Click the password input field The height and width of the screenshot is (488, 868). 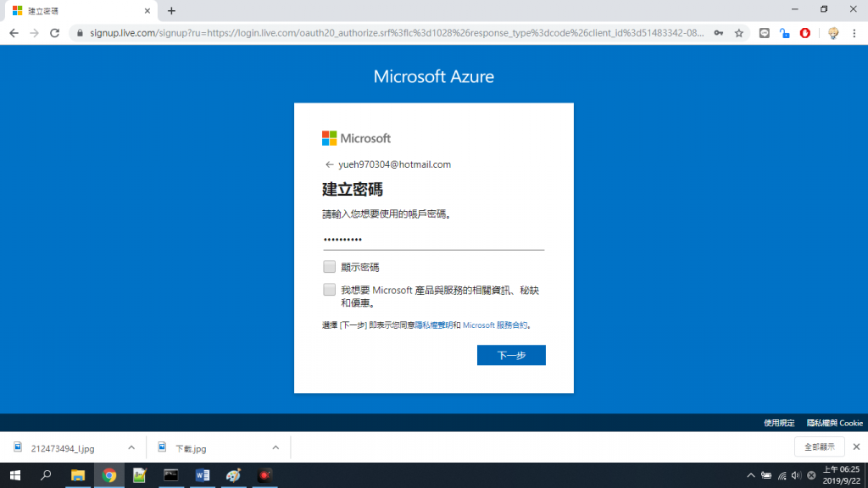point(433,240)
